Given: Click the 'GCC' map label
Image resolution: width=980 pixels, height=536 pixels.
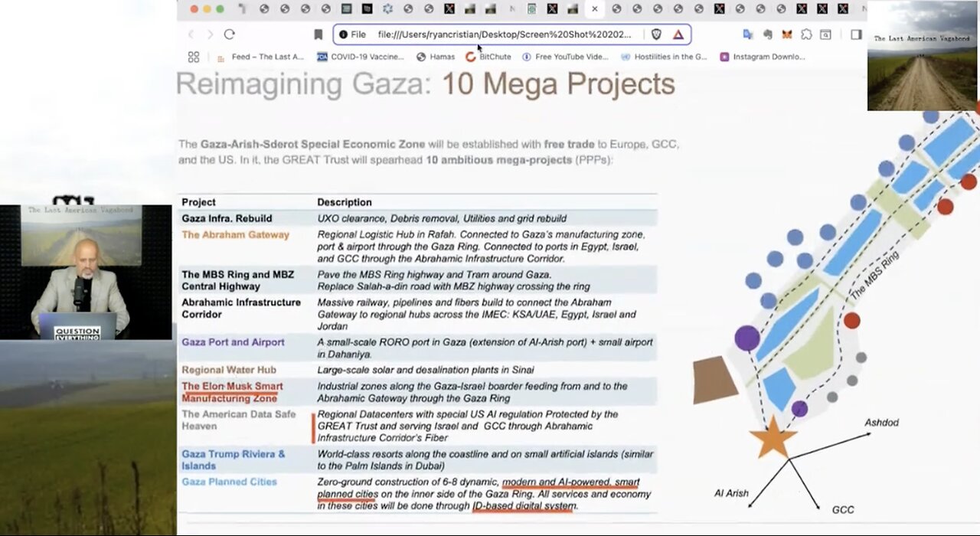Looking at the screenshot, I should click(x=843, y=509).
